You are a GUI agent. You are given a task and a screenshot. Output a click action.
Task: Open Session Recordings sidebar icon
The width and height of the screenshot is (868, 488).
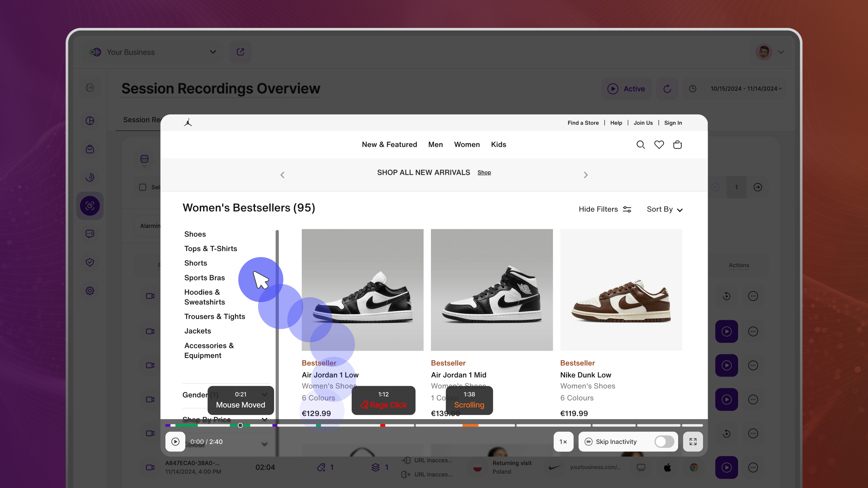(90, 206)
